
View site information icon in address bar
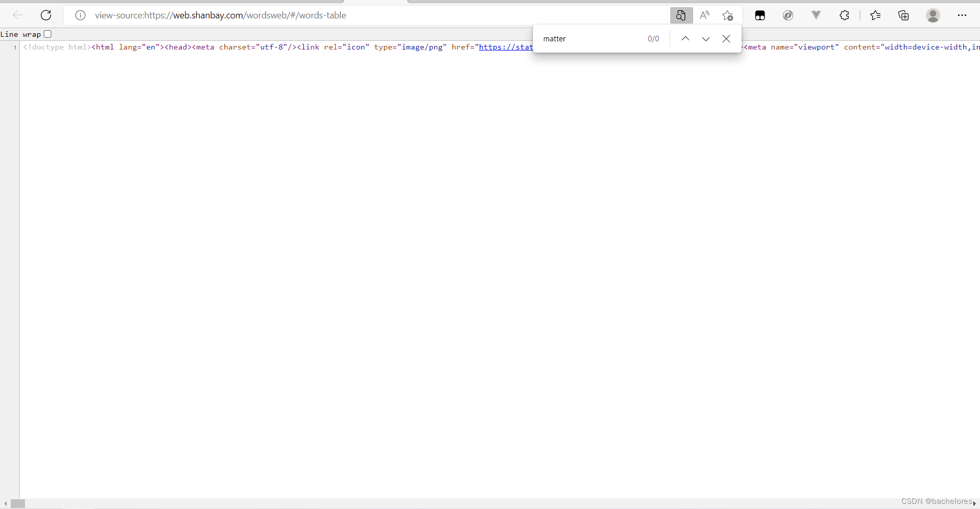tap(80, 15)
